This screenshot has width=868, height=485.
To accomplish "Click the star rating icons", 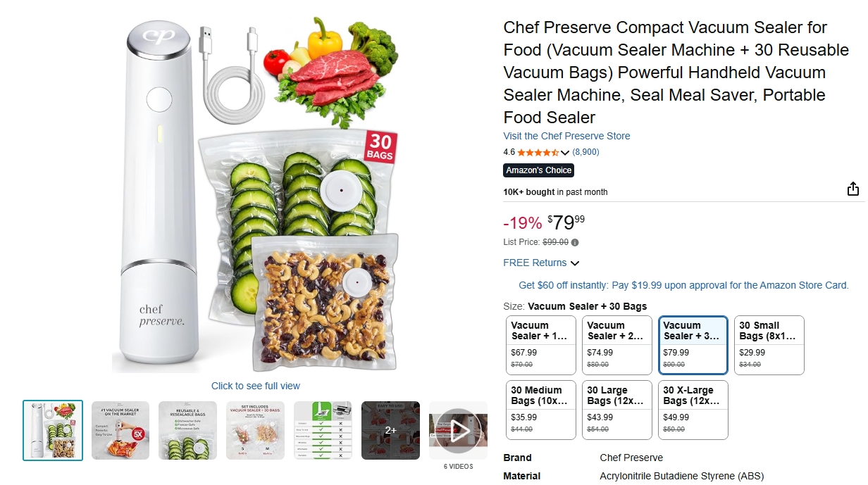I will click(538, 152).
